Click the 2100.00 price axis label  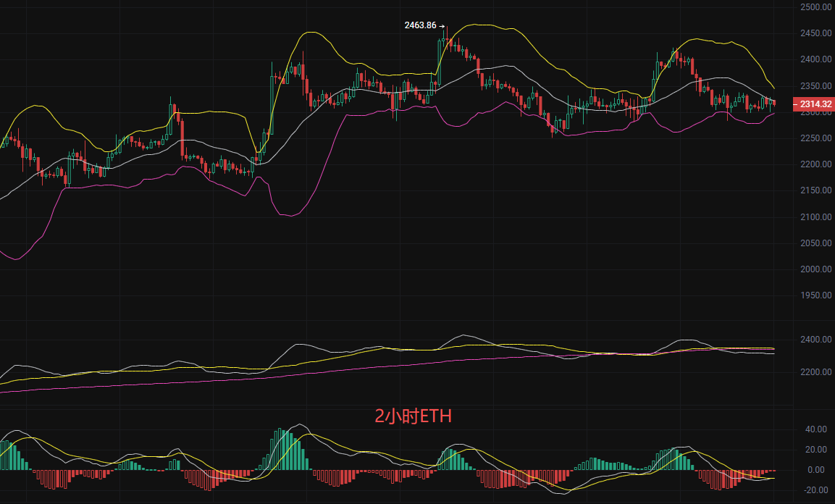click(813, 217)
